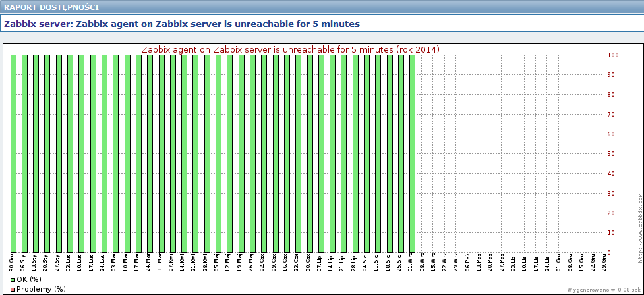
Task: Click the 'Wygenerowano w 0.08 sek' footer text
Action: [x=604, y=289]
